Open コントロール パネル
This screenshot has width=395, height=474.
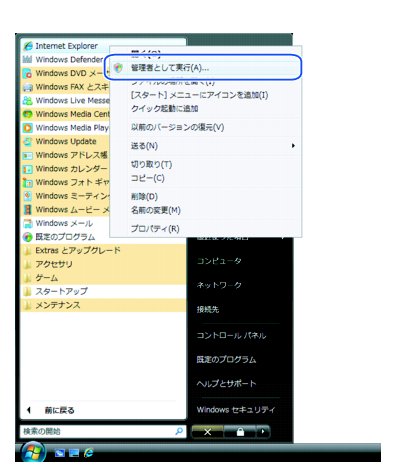231,335
